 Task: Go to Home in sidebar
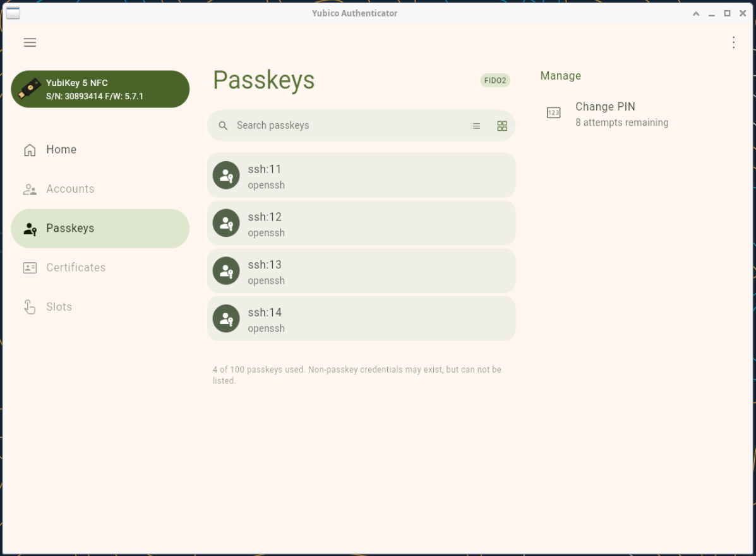(x=100, y=150)
